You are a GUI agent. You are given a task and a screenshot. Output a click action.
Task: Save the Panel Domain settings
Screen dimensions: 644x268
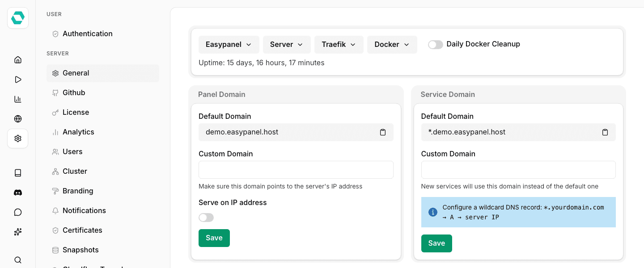(214, 238)
